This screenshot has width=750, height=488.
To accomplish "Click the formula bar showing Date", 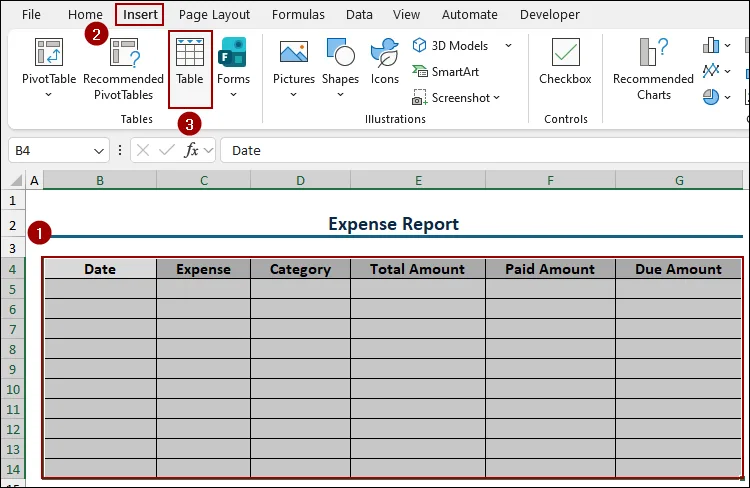I will [484, 150].
